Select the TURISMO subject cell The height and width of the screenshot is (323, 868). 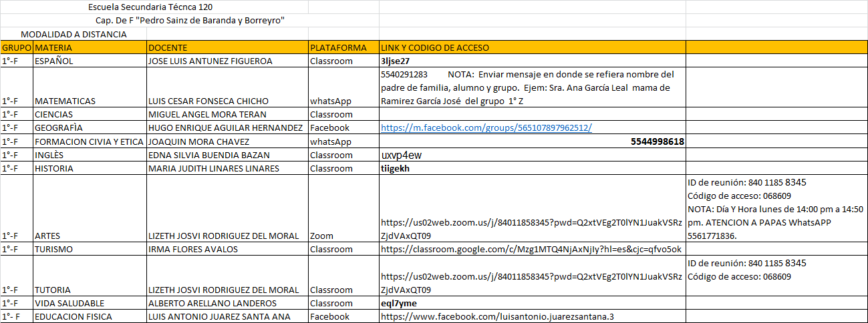point(90,249)
